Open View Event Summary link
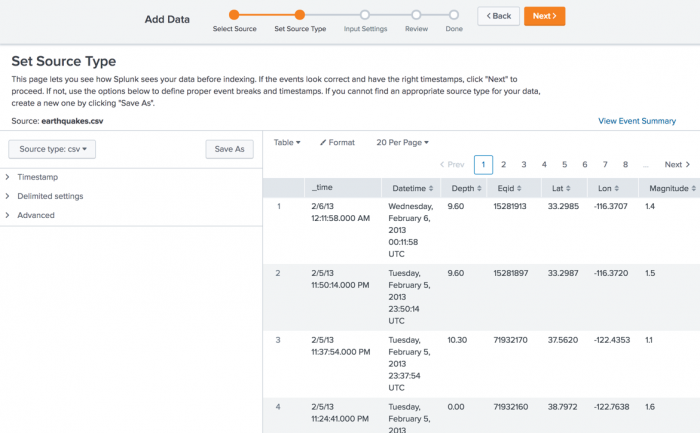 (x=637, y=121)
